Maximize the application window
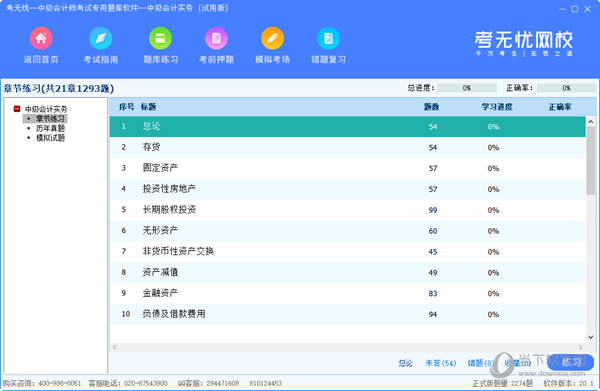This screenshot has width=600, height=391. pyautogui.click(x=575, y=9)
